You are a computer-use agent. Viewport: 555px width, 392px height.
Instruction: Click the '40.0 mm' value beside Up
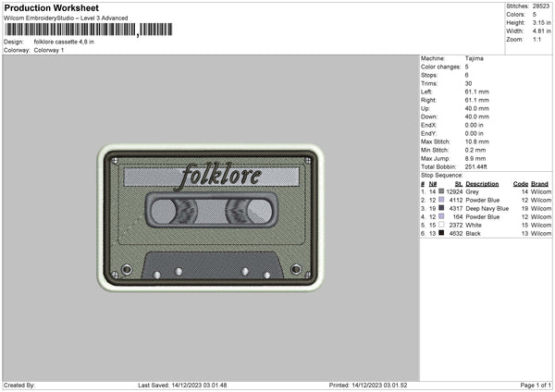(x=476, y=108)
